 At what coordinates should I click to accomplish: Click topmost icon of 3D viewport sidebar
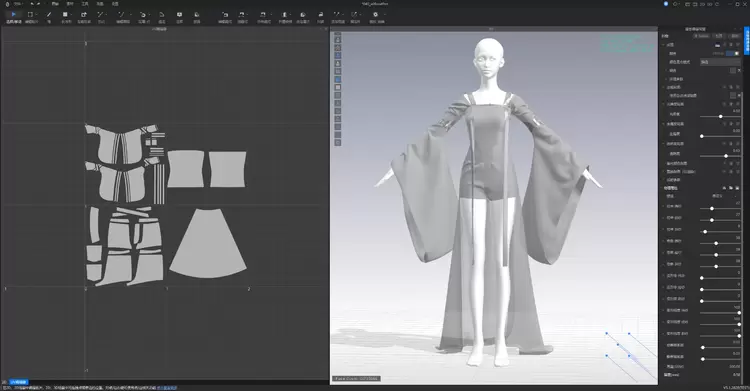(x=338, y=34)
